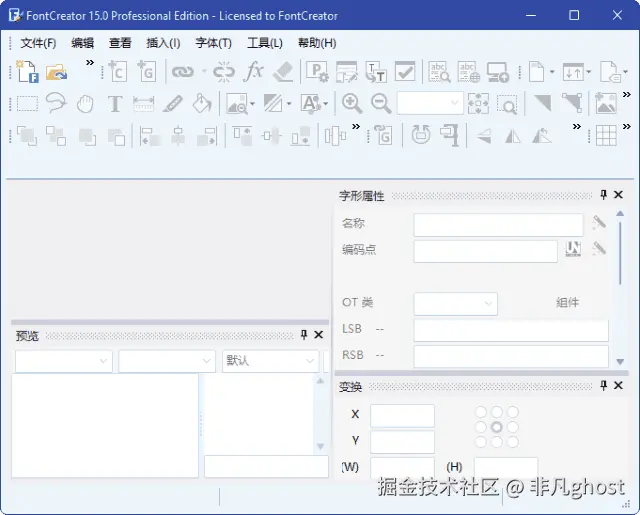The image size is (640, 515).
Task: Select the center transform anchor radio
Action: coord(497,427)
